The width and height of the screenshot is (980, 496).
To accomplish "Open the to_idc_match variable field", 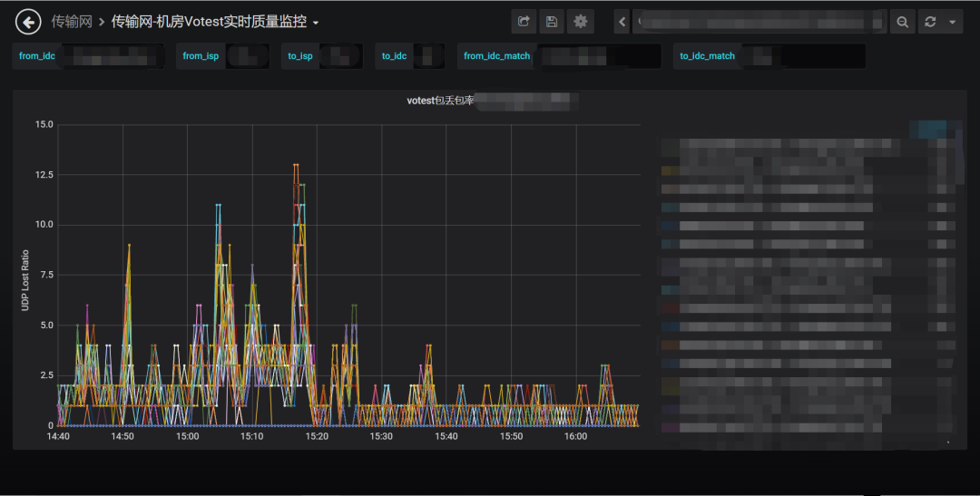I will click(803, 56).
